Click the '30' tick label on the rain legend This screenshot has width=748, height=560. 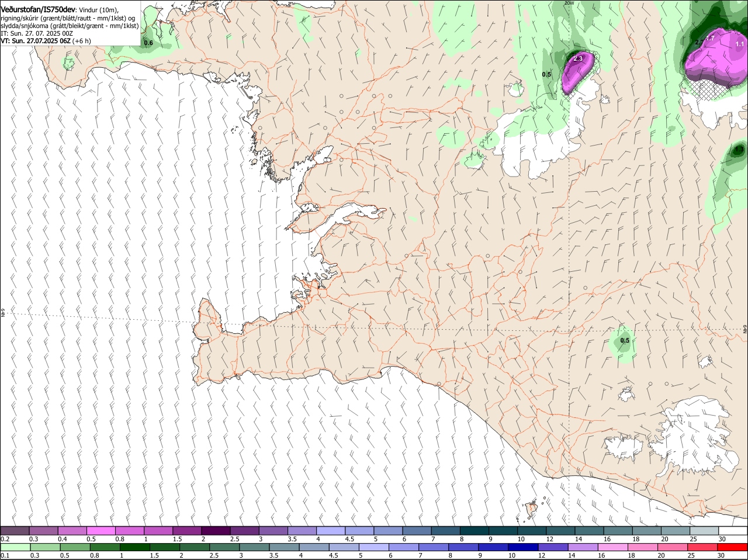pyautogui.click(x=721, y=555)
